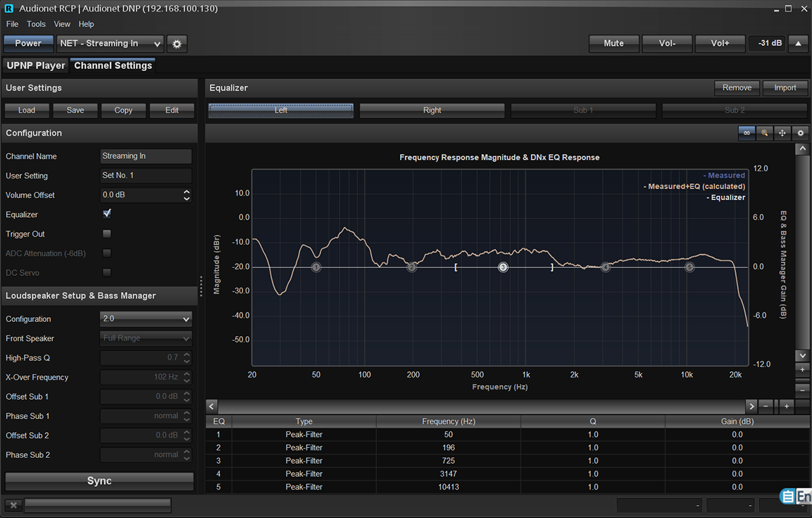Select EQ node 4 on the graph

point(606,267)
